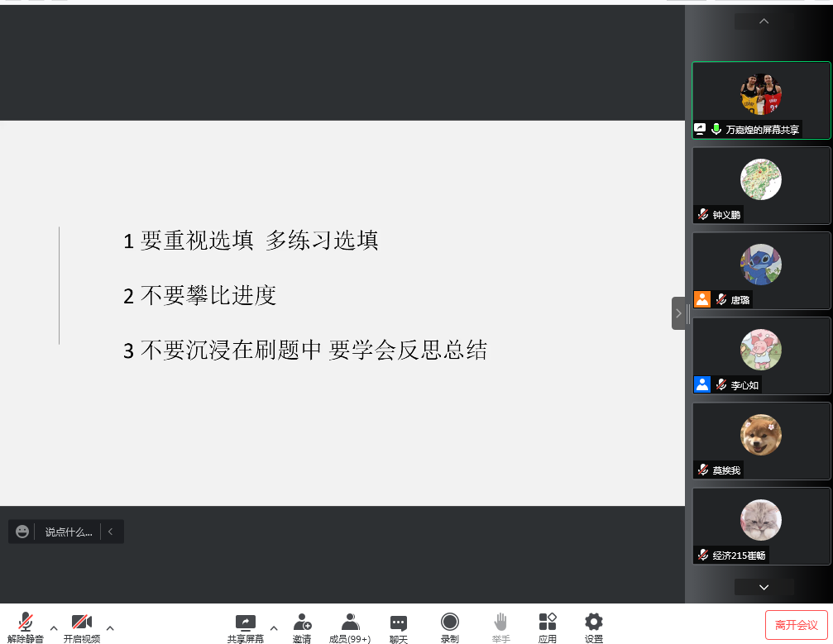Image resolution: width=833 pixels, height=644 pixels.
Task: Open audio options arrow beside 解除静音
Action: (x=54, y=628)
